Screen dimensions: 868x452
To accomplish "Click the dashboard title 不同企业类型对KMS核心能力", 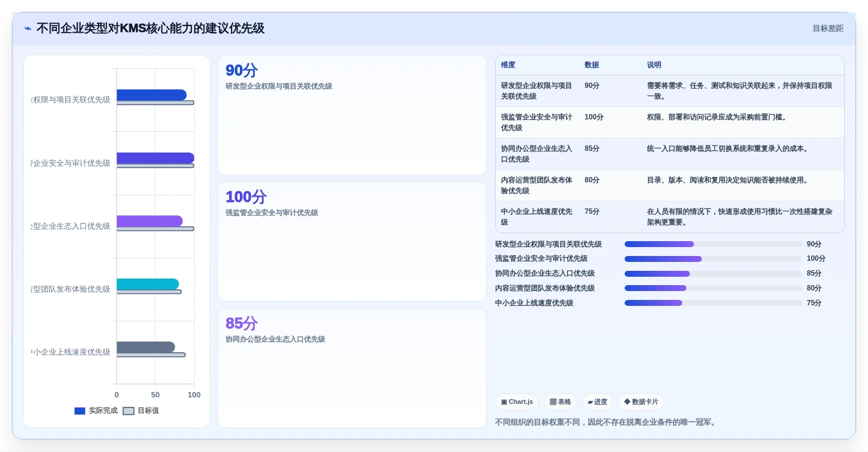I will pos(150,29).
